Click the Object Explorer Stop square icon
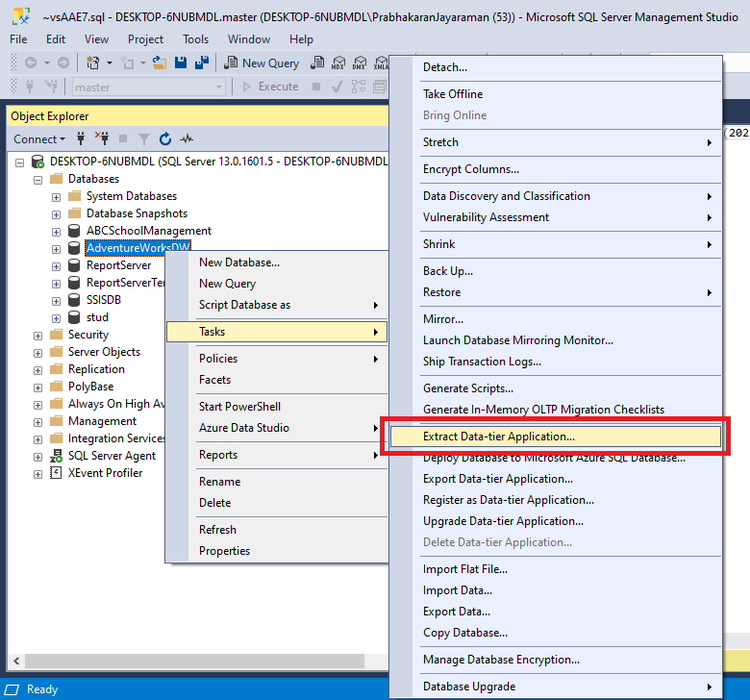 click(x=123, y=138)
